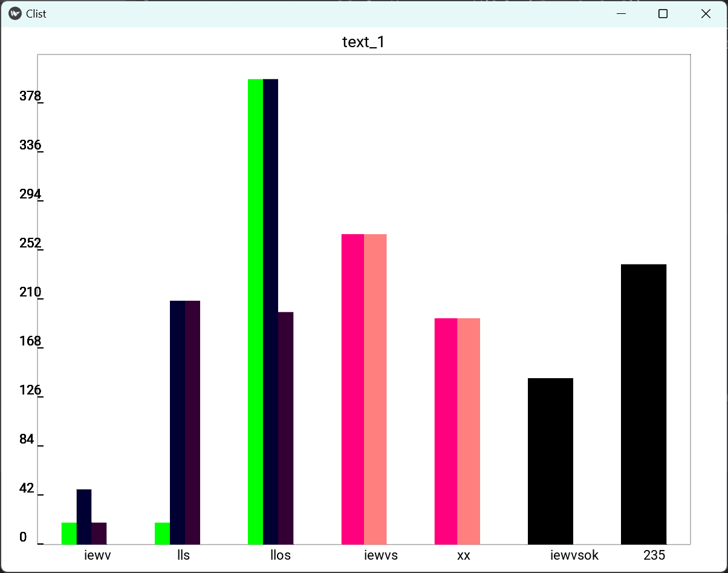The height and width of the screenshot is (573, 728).
Task: Click the x-axis label 235
Action: [654, 555]
